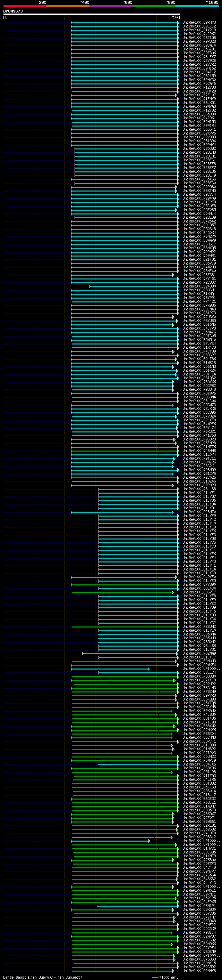The image size is (222, 980).
Task: Select hit label UniRef100_C1JYD7
Action: click(x=199, y=496)
